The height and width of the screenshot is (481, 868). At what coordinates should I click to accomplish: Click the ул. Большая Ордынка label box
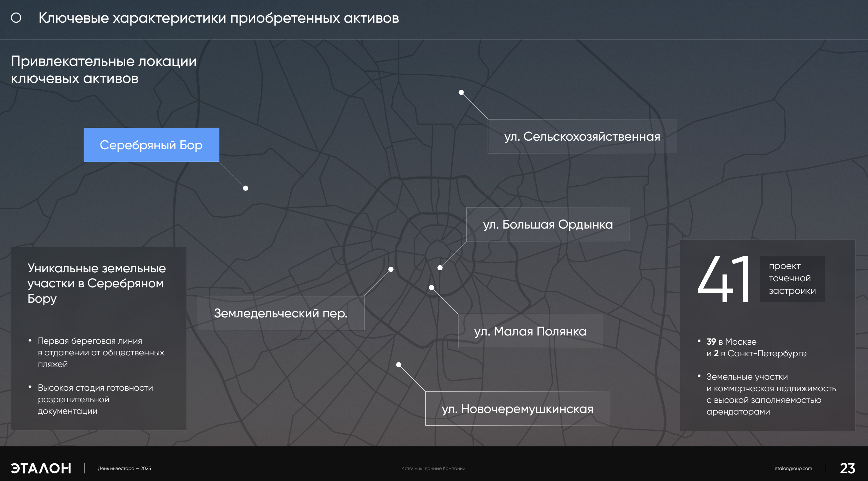(x=548, y=224)
